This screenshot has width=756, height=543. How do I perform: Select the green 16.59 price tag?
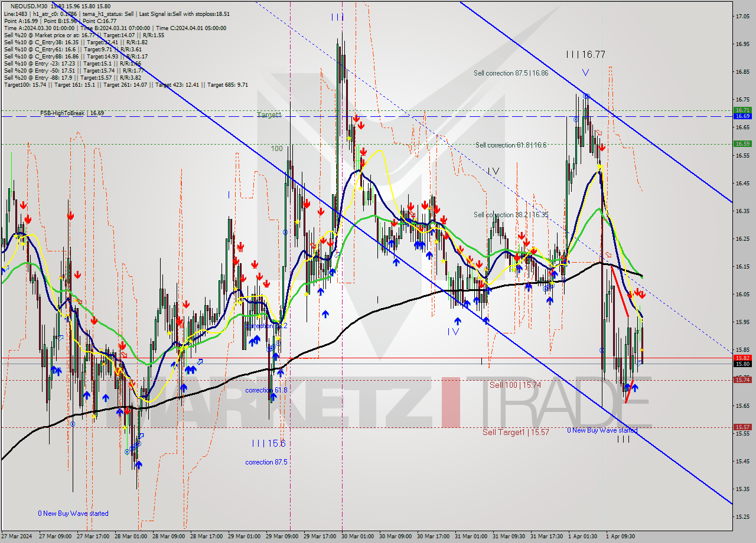pyautogui.click(x=742, y=143)
